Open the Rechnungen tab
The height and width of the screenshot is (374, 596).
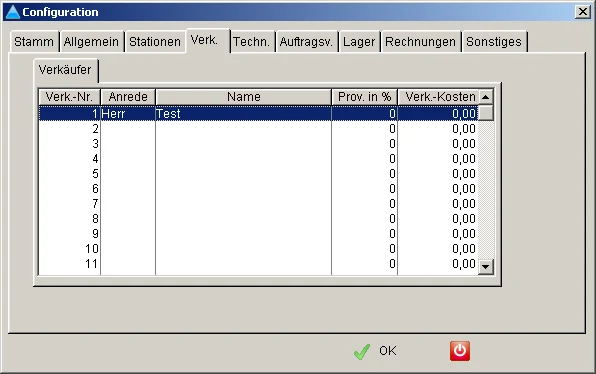click(420, 41)
